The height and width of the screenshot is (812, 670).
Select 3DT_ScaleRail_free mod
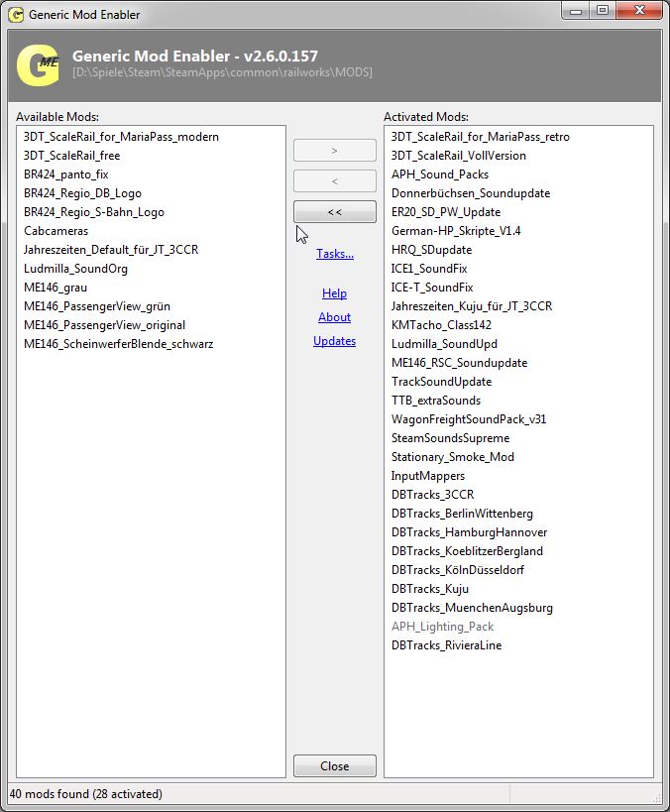coord(72,156)
